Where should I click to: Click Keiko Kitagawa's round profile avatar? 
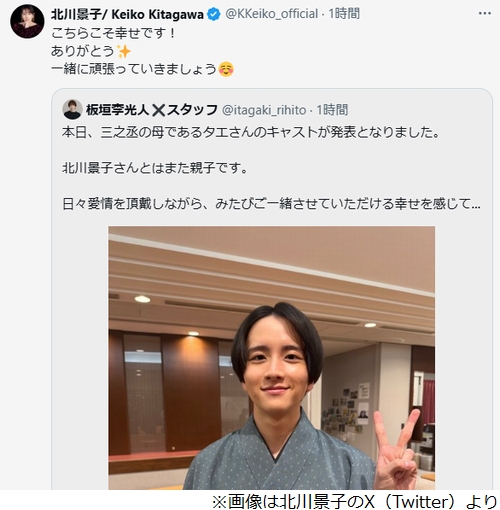point(27,21)
